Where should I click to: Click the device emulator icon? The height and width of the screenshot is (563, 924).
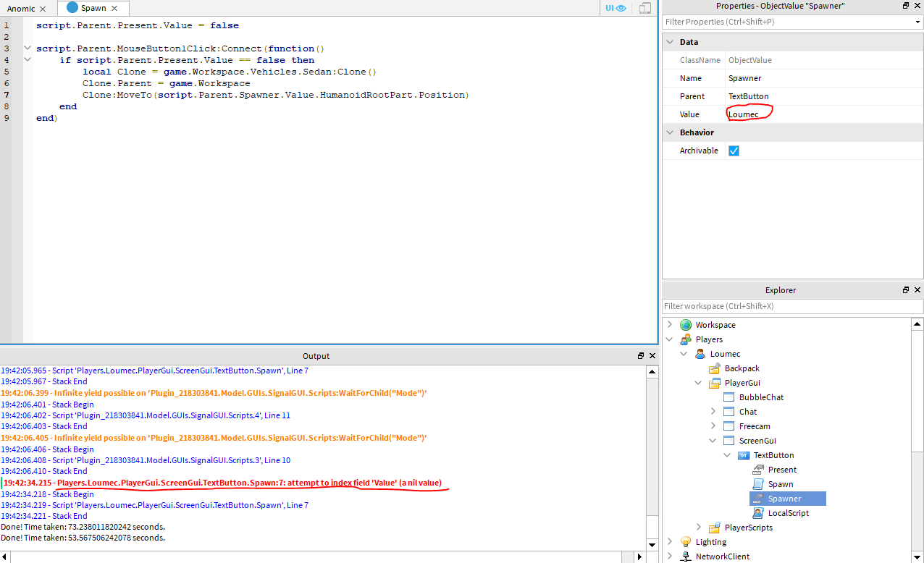coord(644,8)
